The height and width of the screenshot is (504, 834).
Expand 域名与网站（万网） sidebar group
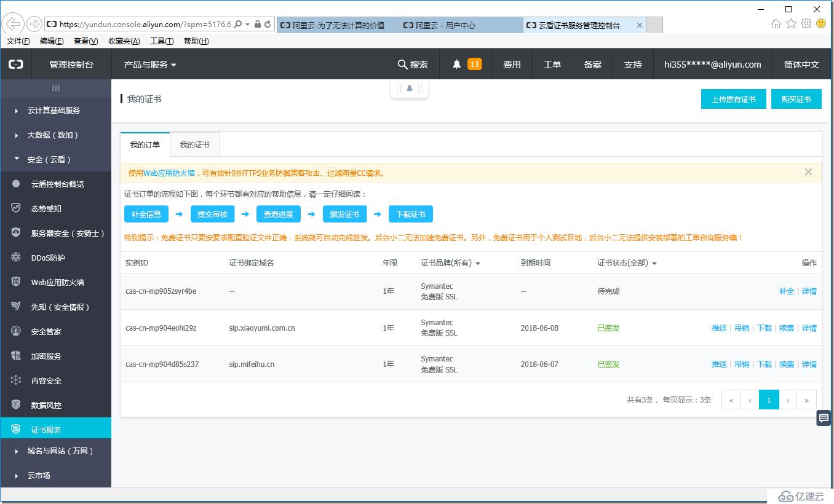56,451
